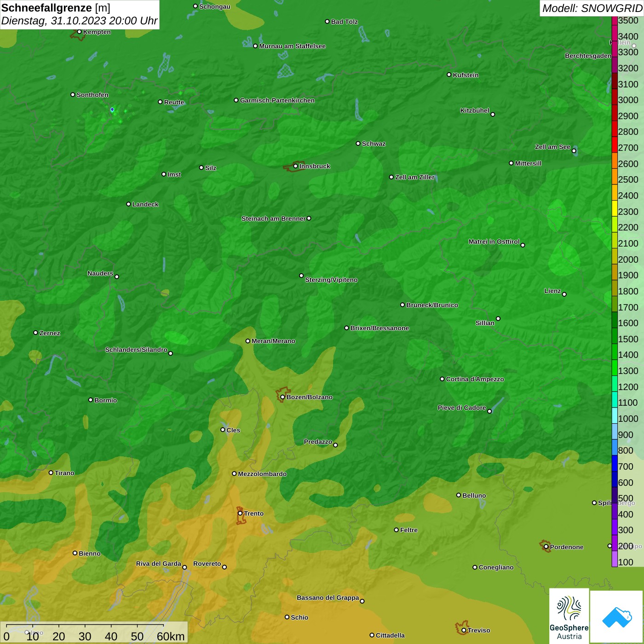This screenshot has width=644, height=644.
Task: Click the Lienz location dot
Action: point(564,294)
